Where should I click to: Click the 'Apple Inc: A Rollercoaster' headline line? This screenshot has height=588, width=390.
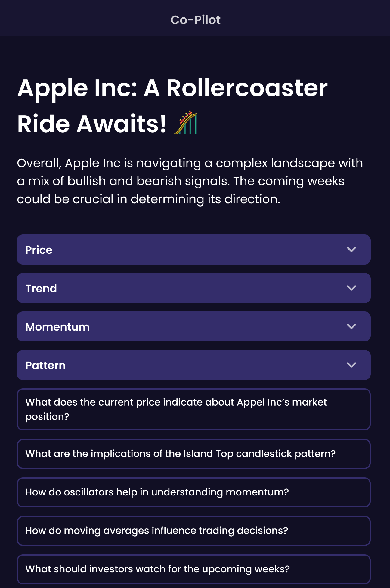172,88
